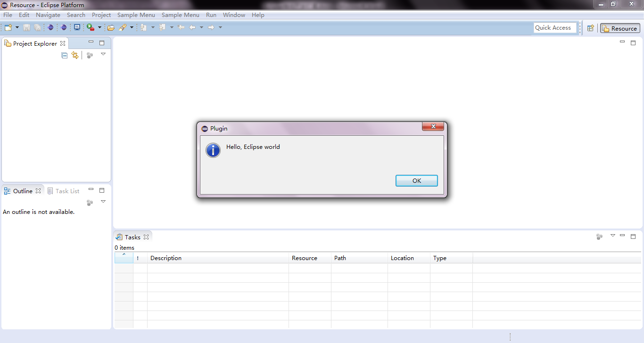Select the Resource perspective button
Image resolution: width=644 pixels, height=343 pixels.
[x=620, y=28]
